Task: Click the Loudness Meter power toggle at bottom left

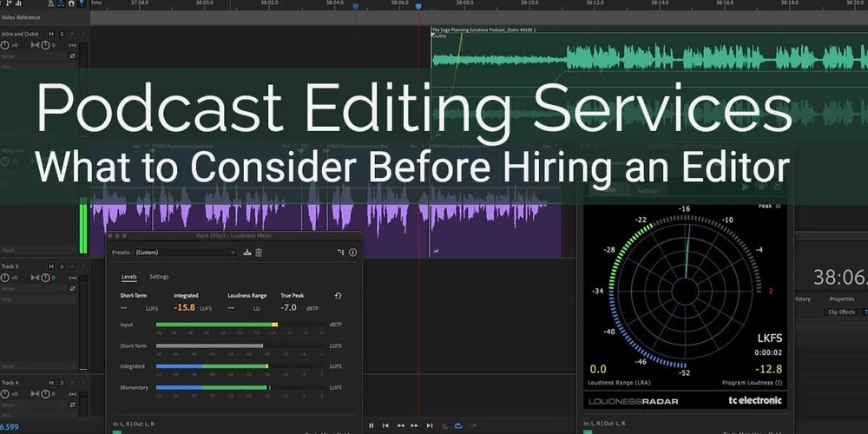Action: point(117,431)
